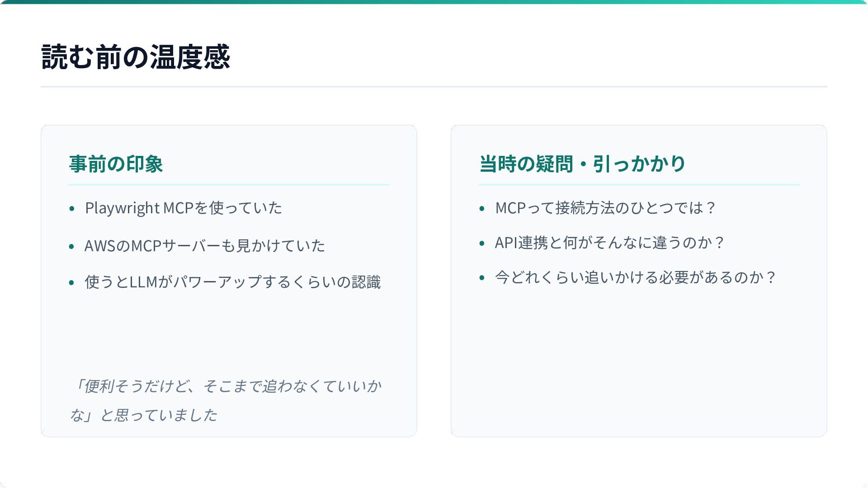Click the italic quote starting 「便利そうだけど

tap(226, 400)
